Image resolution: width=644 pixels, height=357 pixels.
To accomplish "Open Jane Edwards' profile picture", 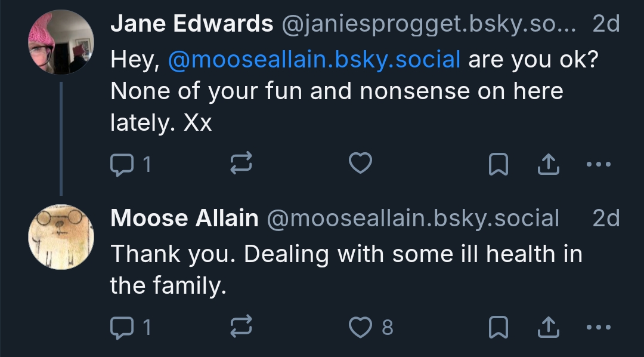I will pyautogui.click(x=61, y=43).
